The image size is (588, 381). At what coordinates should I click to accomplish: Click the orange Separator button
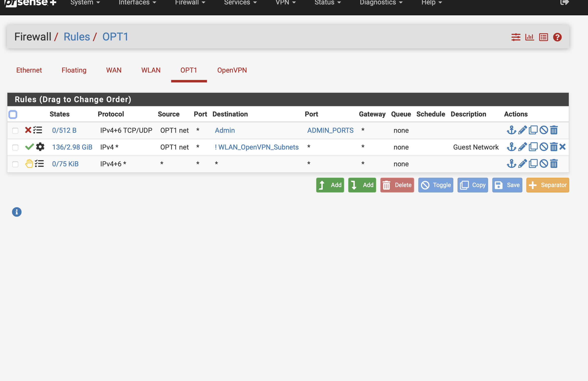[x=548, y=185]
